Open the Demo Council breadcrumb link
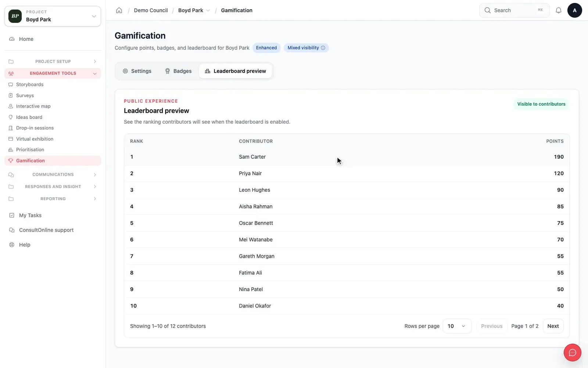 click(151, 10)
